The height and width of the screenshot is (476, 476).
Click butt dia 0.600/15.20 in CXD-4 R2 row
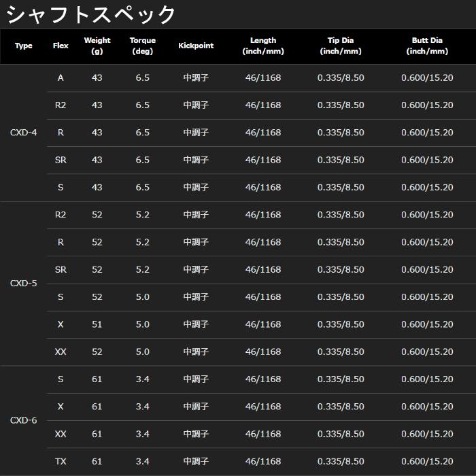click(427, 105)
